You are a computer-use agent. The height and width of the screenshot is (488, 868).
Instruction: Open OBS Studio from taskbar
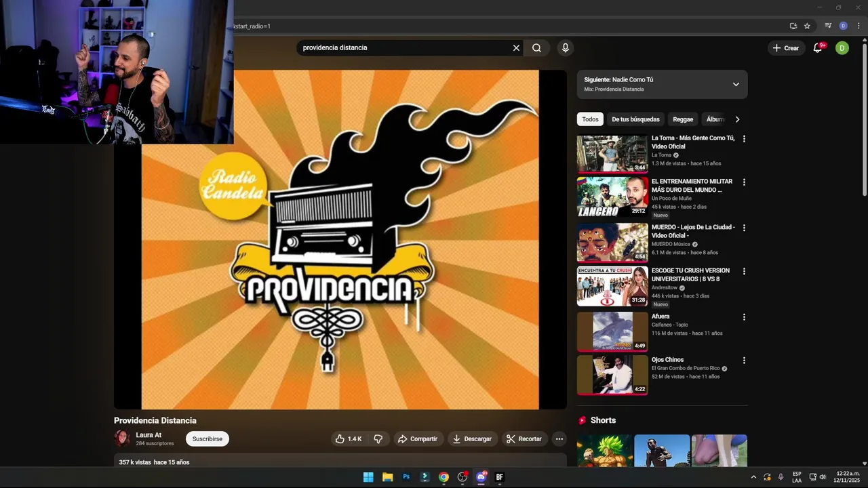pos(462,477)
